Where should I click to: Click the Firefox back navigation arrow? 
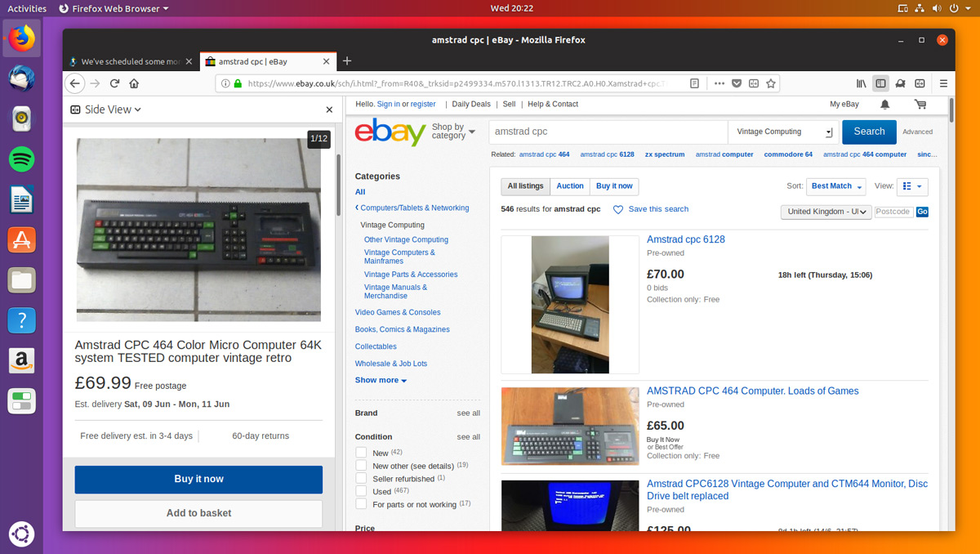(75, 83)
